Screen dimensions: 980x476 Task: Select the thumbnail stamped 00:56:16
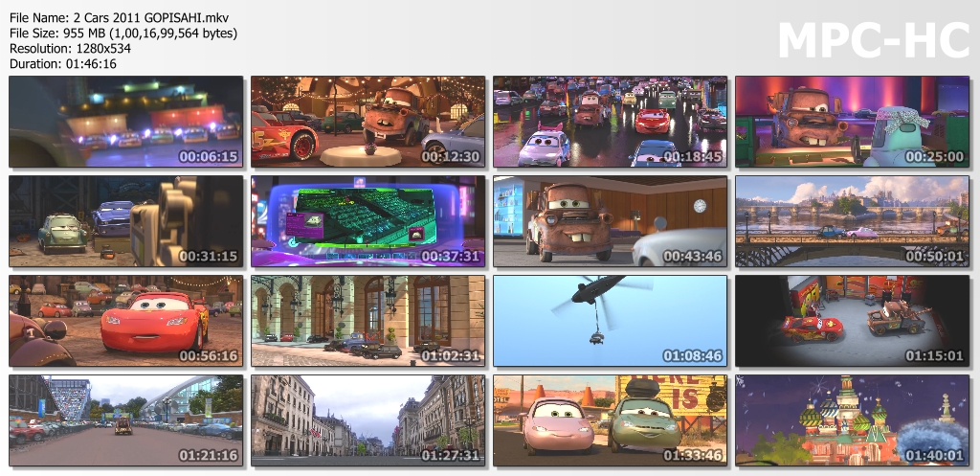point(125,321)
